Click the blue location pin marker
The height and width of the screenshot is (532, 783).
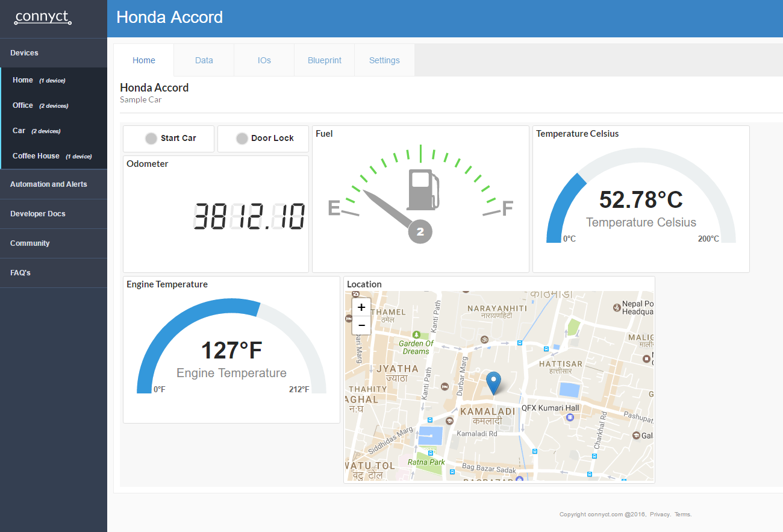click(494, 383)
